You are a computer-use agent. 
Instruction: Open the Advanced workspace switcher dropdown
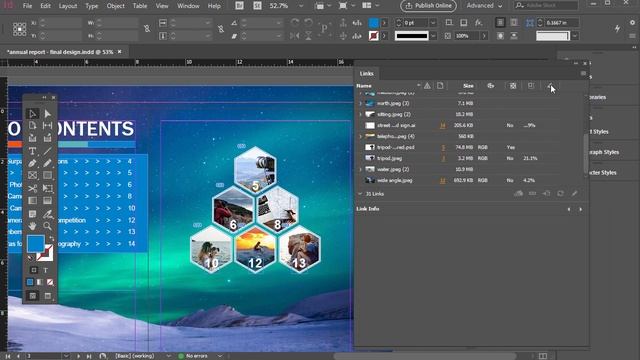pos(484,6)
